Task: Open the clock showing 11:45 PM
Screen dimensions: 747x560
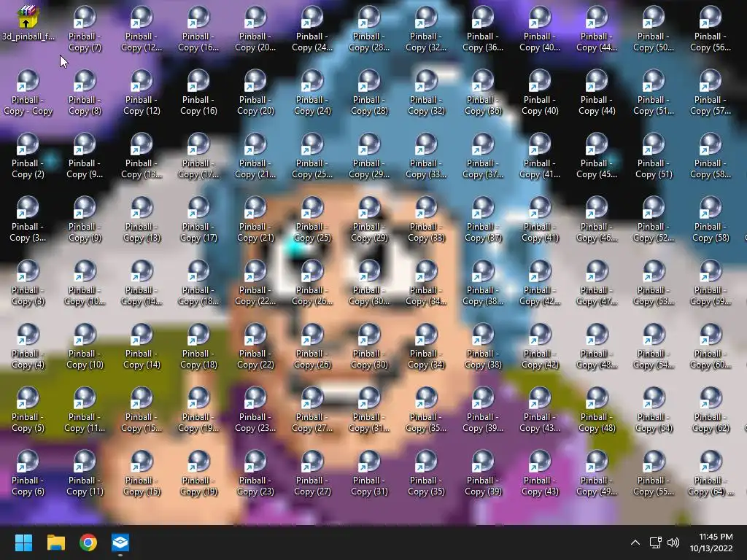Action: [711, 542]
